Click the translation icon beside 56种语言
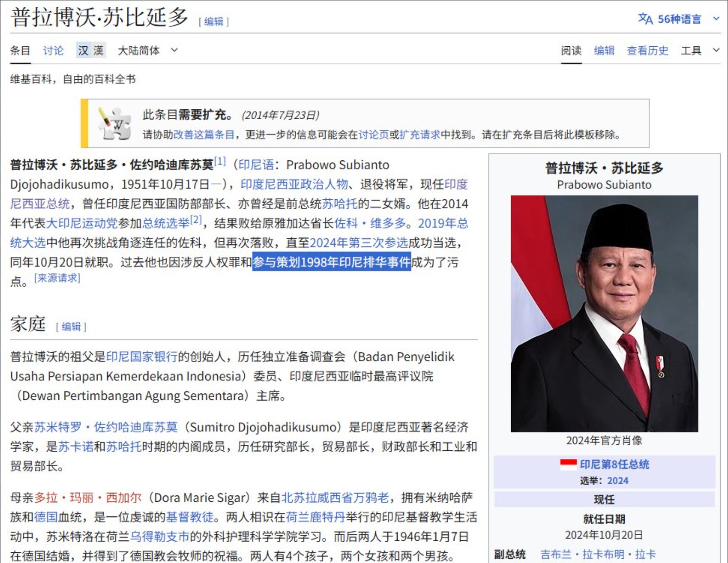 click(x=645, y=19)
